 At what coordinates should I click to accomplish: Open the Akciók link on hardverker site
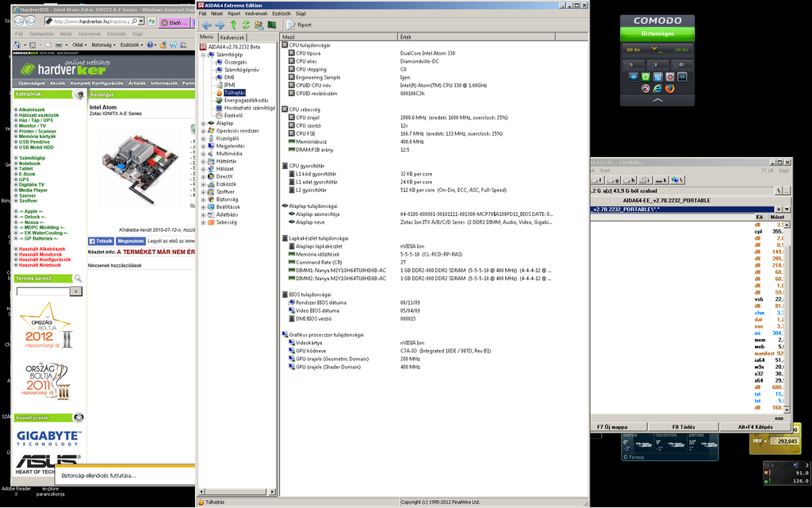57,83
